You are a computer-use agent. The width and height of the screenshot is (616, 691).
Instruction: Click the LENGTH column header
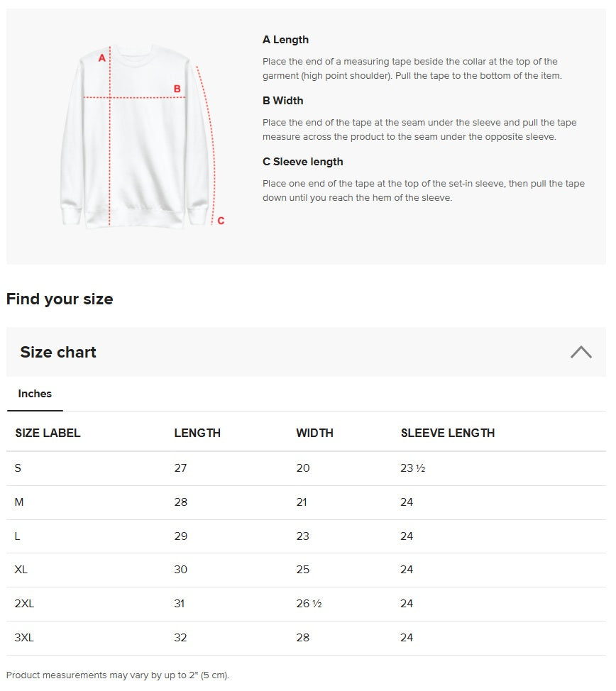pos(197,432)
